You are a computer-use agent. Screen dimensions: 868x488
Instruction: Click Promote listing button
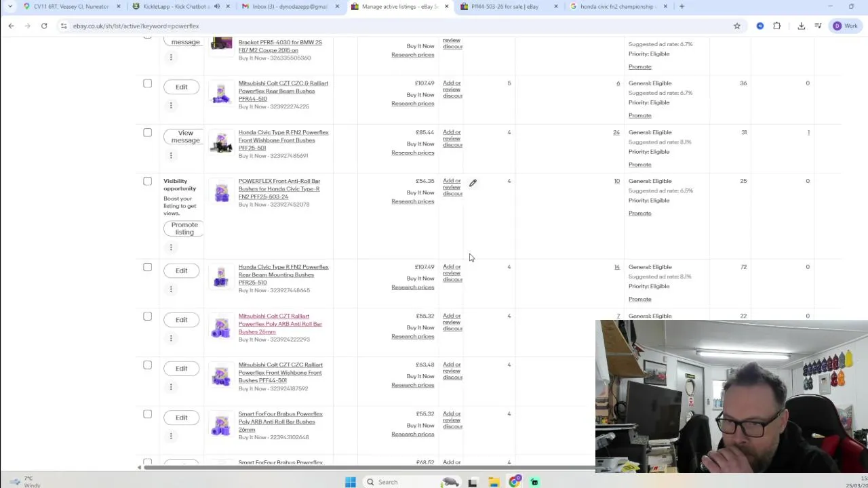(183, 228)
